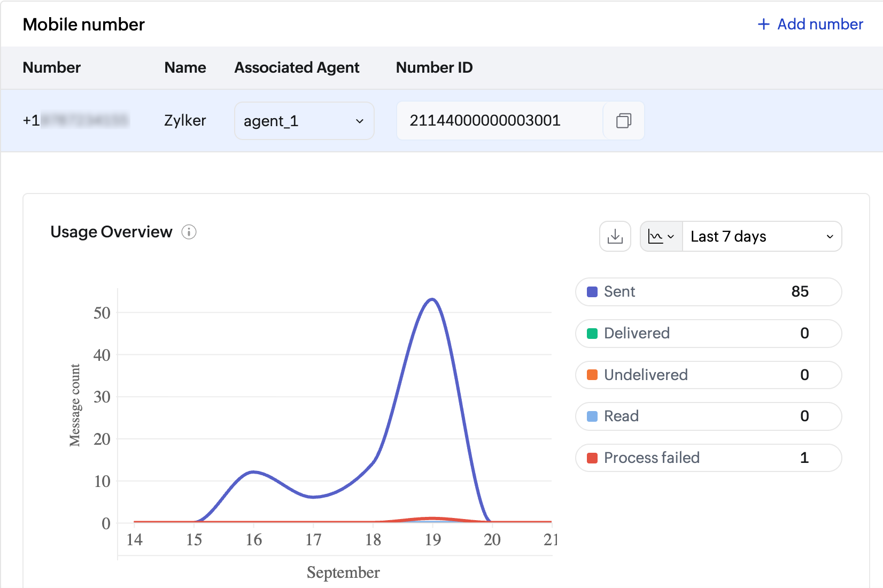Toggle the Delivered series legend
883x588 pixels.
[708, 334]
